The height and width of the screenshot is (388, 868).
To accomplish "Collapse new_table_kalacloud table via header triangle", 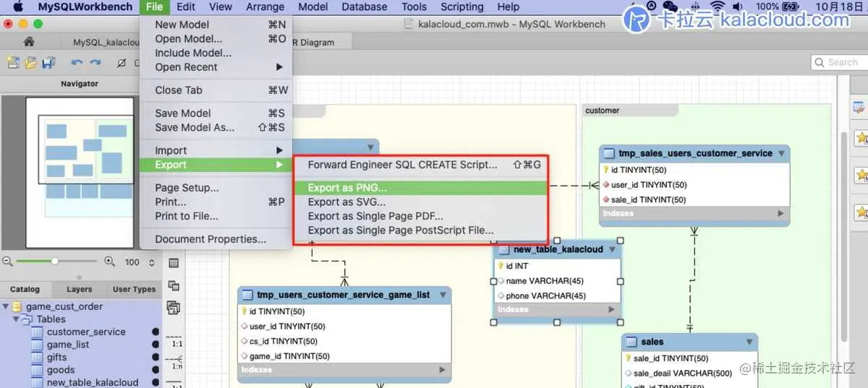I will tap(612, 249).
